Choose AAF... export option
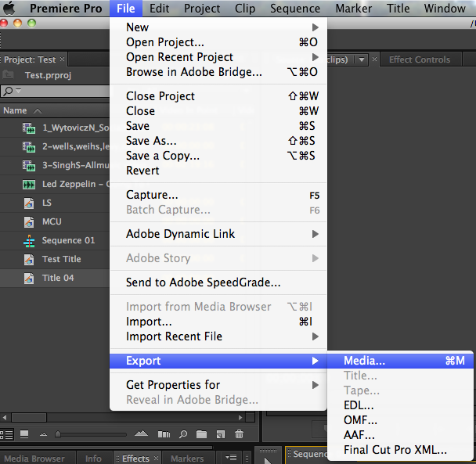 coord(400,436)
